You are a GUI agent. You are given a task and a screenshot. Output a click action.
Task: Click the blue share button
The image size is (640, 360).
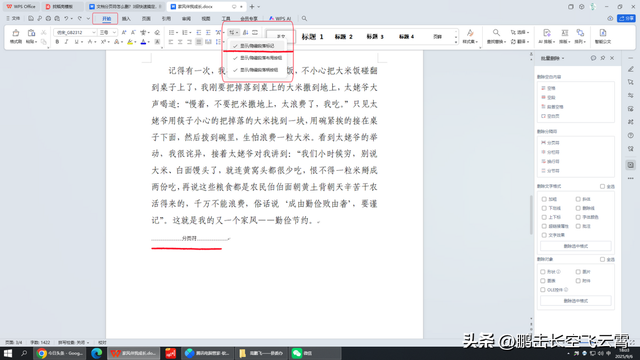coord(627,18)
